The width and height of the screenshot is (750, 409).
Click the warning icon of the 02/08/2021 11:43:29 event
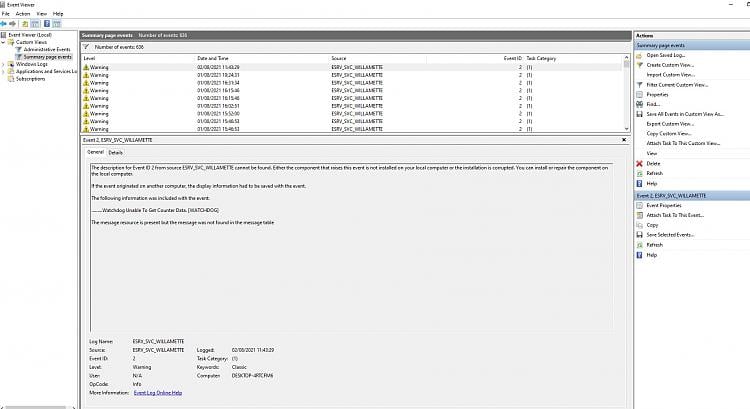click(x=86, y=67)
